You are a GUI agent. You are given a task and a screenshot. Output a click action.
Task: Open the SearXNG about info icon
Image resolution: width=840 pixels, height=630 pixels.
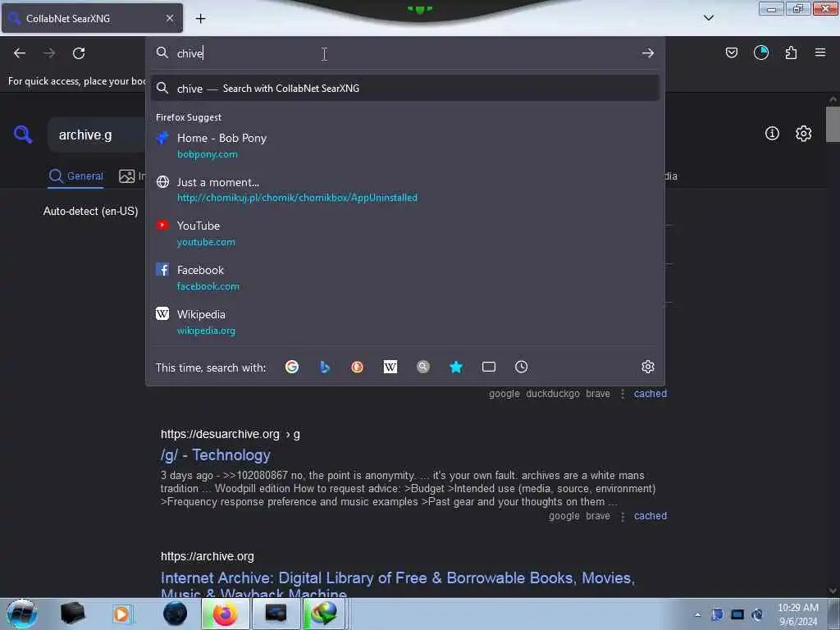click(x=772, y=134)
